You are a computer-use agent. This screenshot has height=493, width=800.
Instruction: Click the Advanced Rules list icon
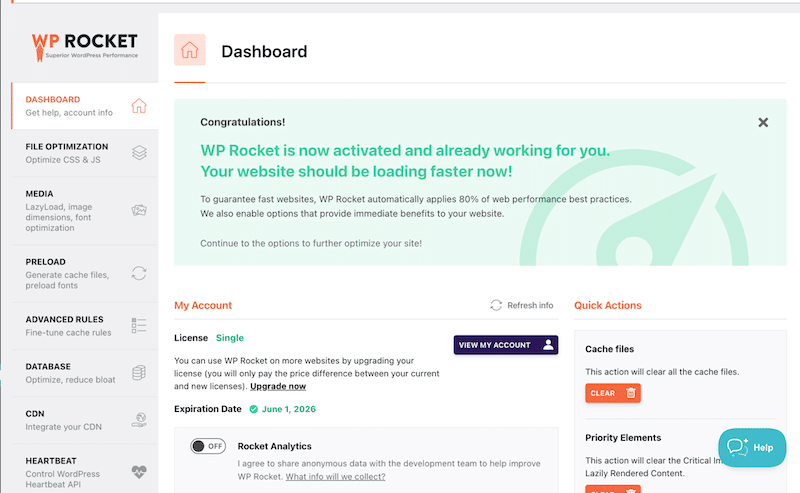pyautogui.click(x=139, y=326)
